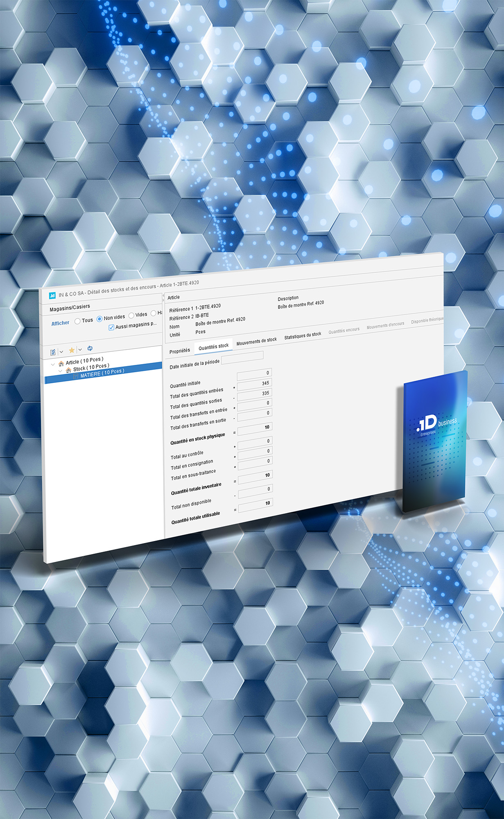Click the yellow star favorites icon
The image size is (504, 819).
point(72,350)
